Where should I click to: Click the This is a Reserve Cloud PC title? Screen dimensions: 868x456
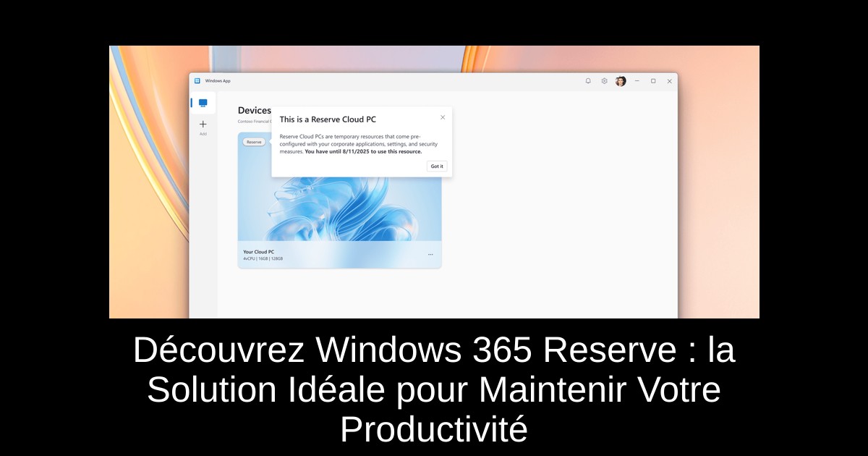click(328, 119)
